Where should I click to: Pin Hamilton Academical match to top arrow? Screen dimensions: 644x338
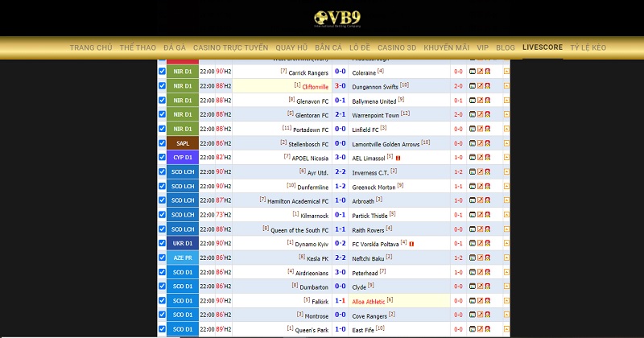click(506, 200)
